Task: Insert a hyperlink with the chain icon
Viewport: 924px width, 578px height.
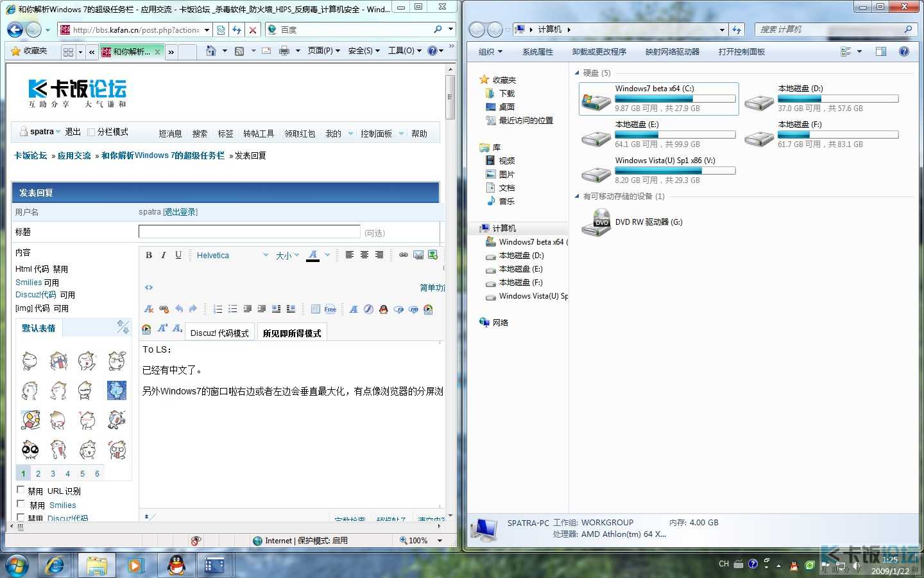Action: [404, 255]
